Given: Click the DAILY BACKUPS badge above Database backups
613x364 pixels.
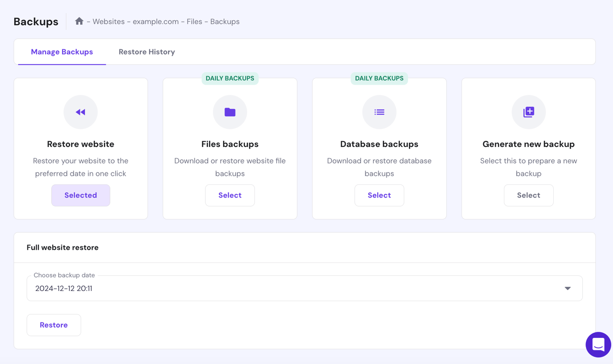Looking at the screenshot, I should (379, 78).
